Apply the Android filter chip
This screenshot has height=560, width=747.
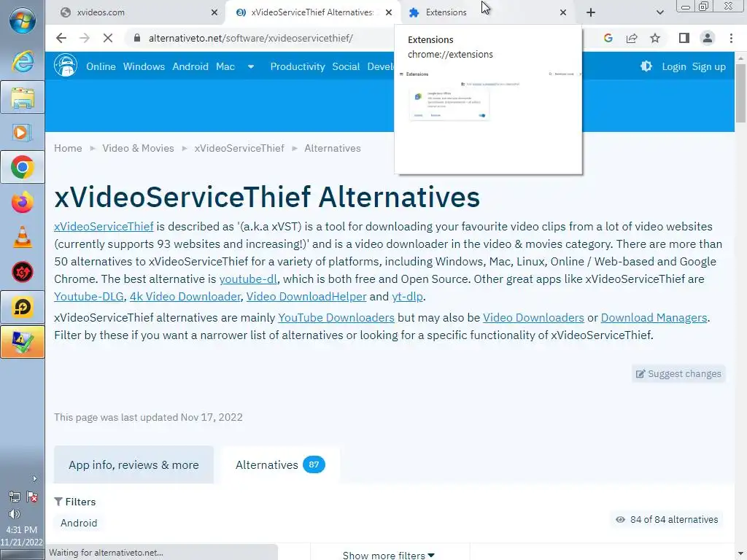click(79, 523)
